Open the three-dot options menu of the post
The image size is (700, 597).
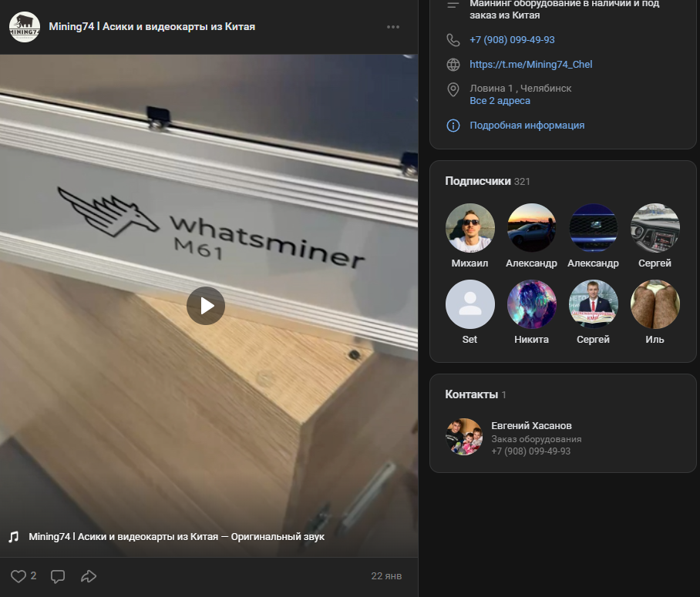pos(392,27)
